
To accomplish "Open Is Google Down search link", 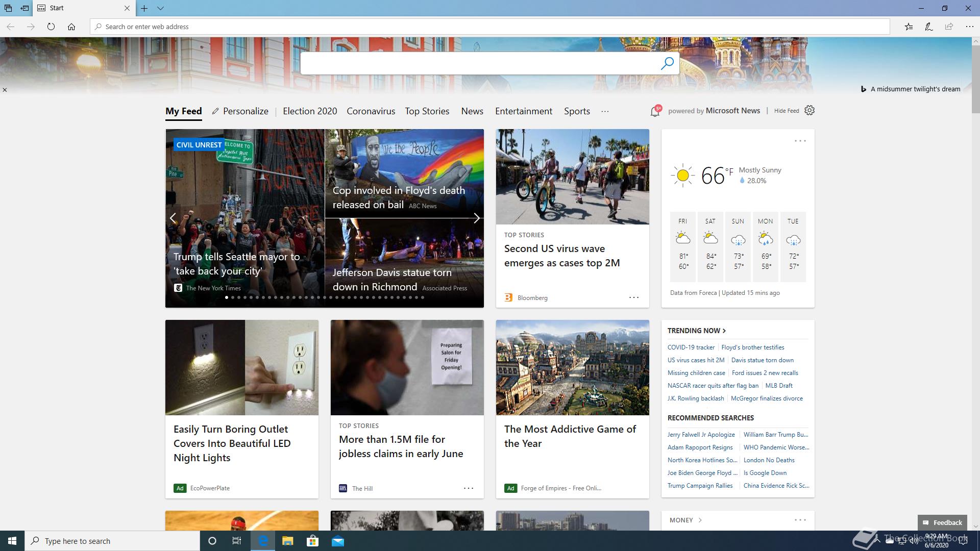I will (765, 473).
